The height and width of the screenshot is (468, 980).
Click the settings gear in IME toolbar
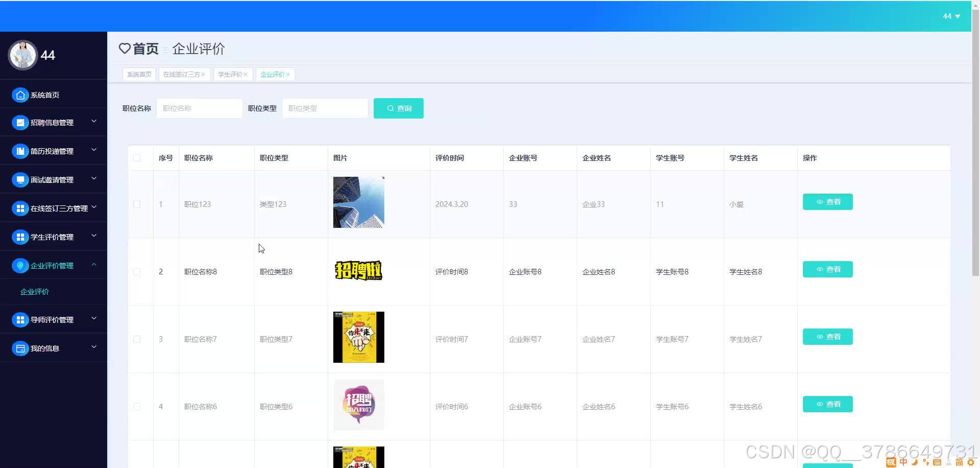pyautogui.click(x=971, y=462)
